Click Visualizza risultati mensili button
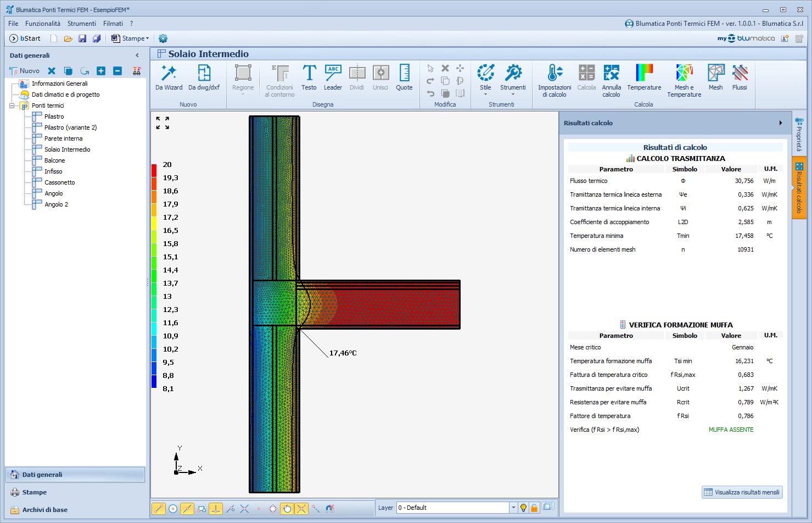This screenshot has width=812, height=523. click(742, 492)
